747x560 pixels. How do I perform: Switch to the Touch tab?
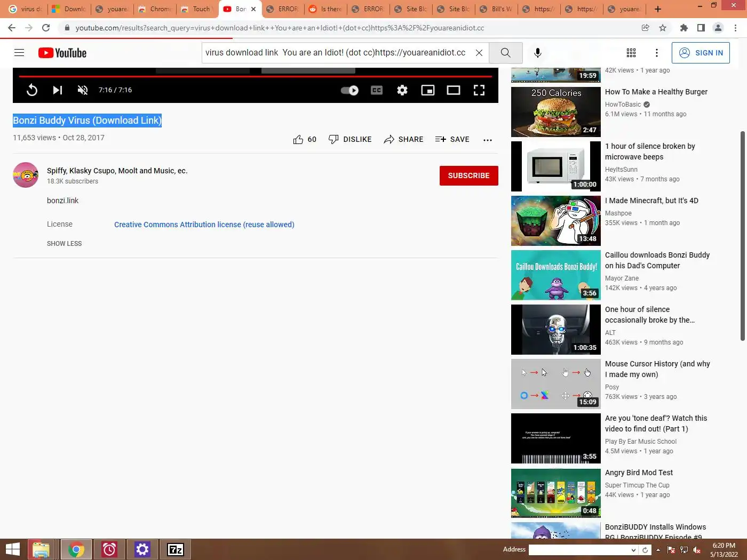coord(197,9)
